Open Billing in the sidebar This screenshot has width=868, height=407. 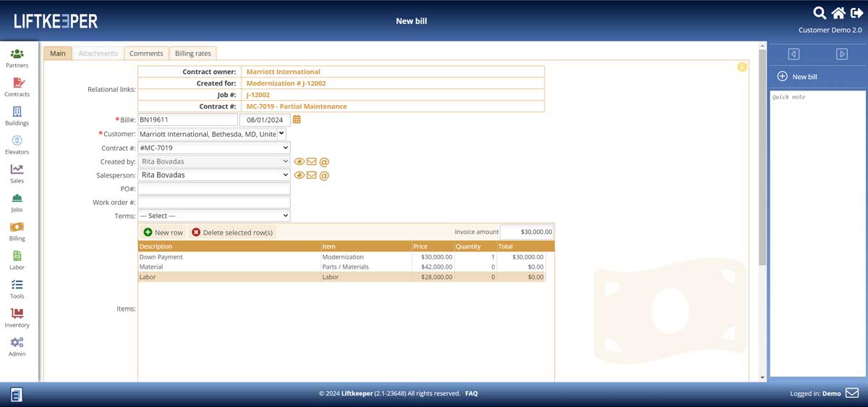17,227
